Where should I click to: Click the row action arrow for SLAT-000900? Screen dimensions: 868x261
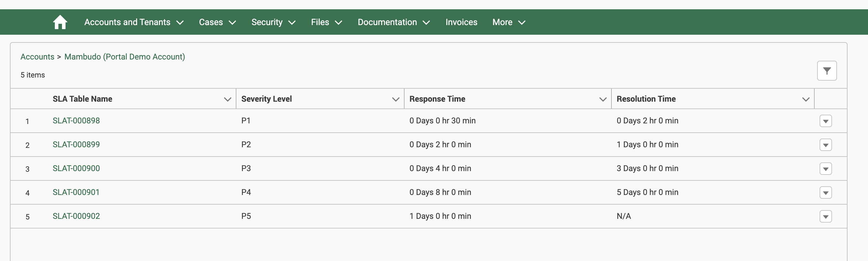(825, 169)
